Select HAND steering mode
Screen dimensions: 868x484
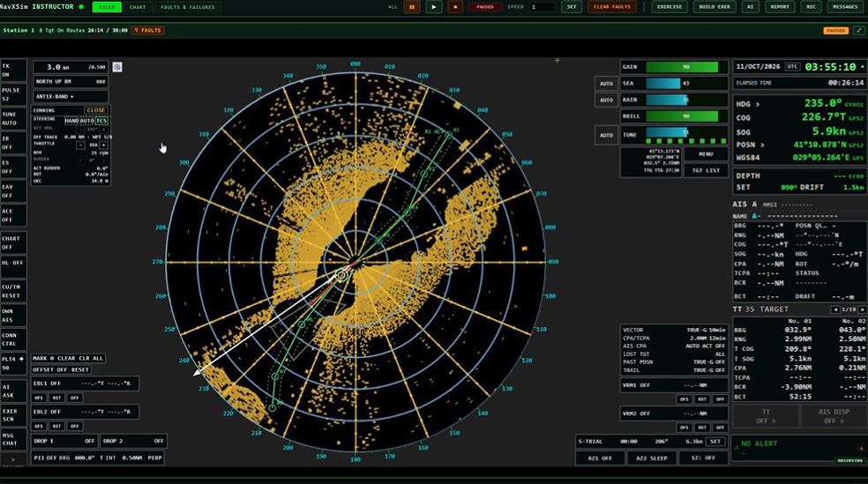click(71, 121)
